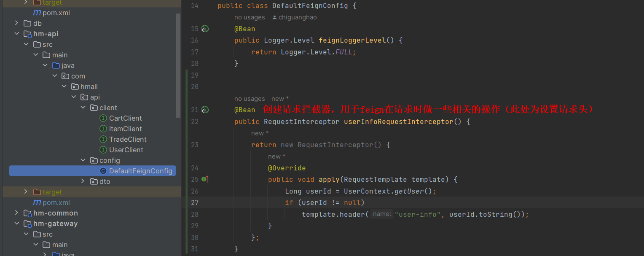
Task: Collapse the hm-api module
Action: (x=16, y=34)
